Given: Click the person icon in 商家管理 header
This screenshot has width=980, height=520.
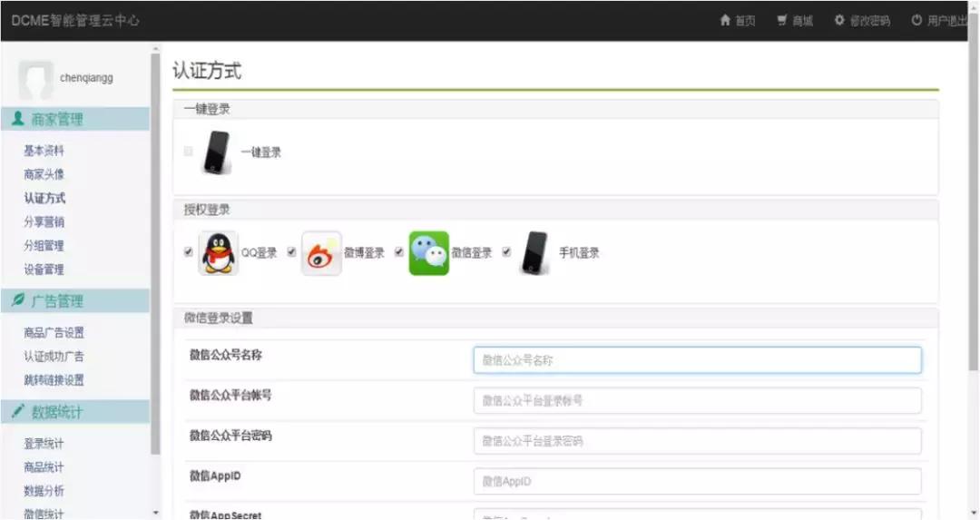Looking at the screenshot, I should pos(18,118).
